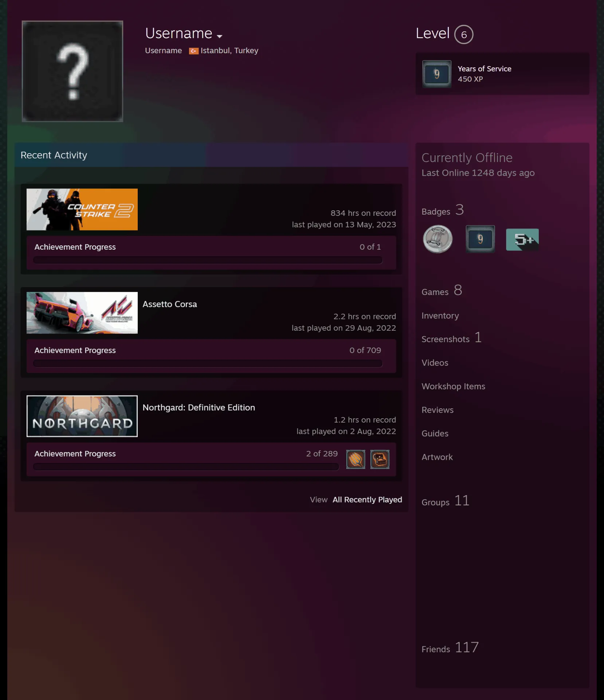Open the Friends list of 117

[x=450, y=648]
